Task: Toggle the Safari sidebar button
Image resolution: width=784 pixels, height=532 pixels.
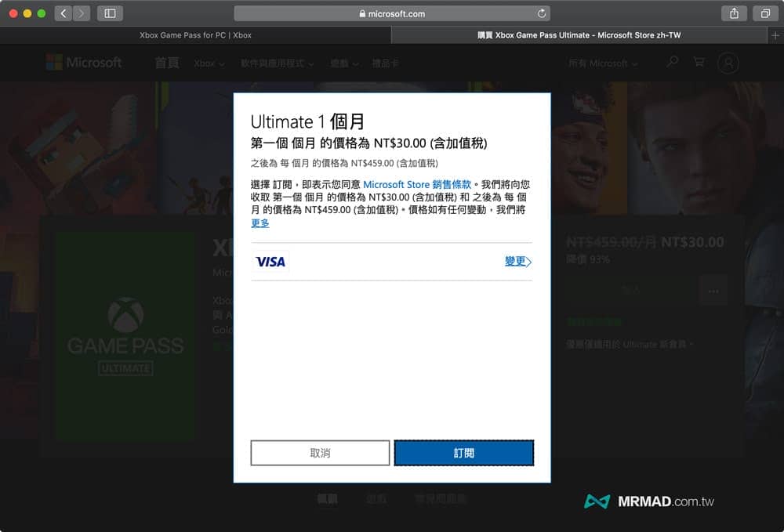Action: point(110,13)
